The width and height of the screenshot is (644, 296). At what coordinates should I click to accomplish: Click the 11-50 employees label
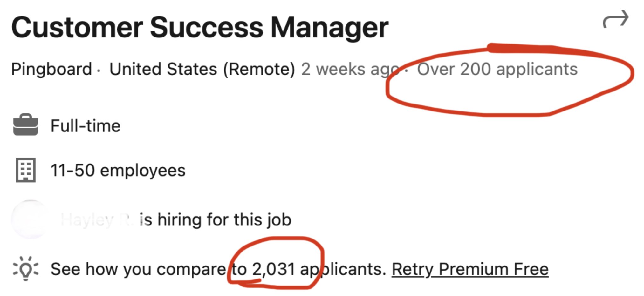(x=118, y=170)
